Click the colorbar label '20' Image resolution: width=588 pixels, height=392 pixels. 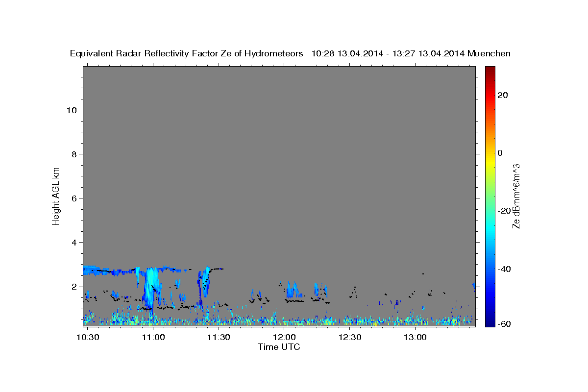pos(503,95)
